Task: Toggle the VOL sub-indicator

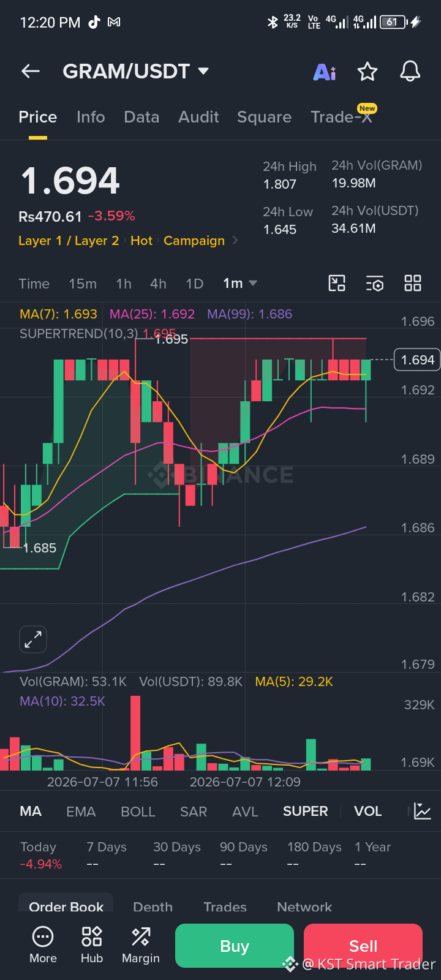Action: tap(367, 812)
